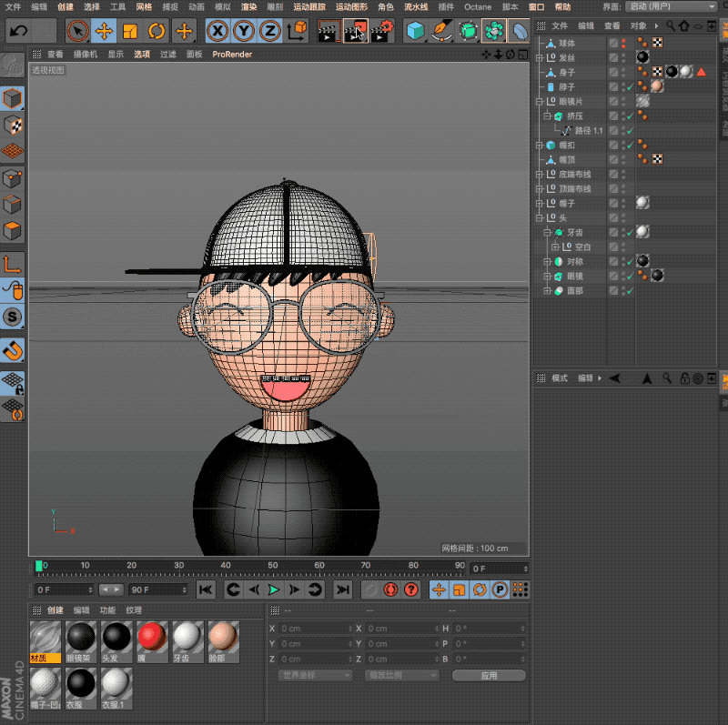Switch to Texture mode
This screenshot has height=725, width=728.
13,125
